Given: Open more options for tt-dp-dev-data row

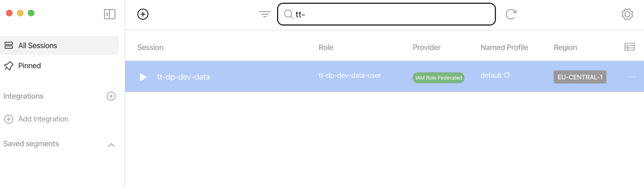Looking at the screenshot, I should point(631,77).
